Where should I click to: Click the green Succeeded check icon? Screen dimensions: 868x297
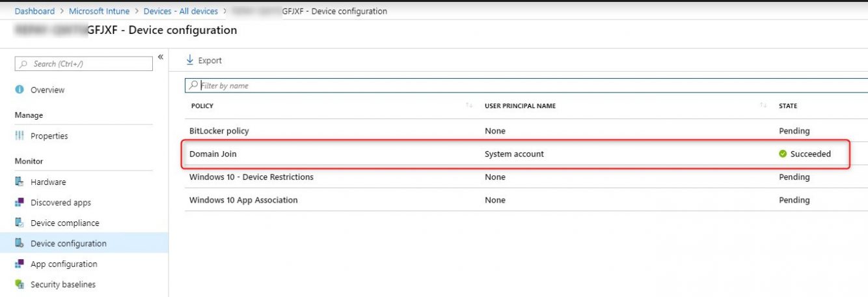click(783, 154)
